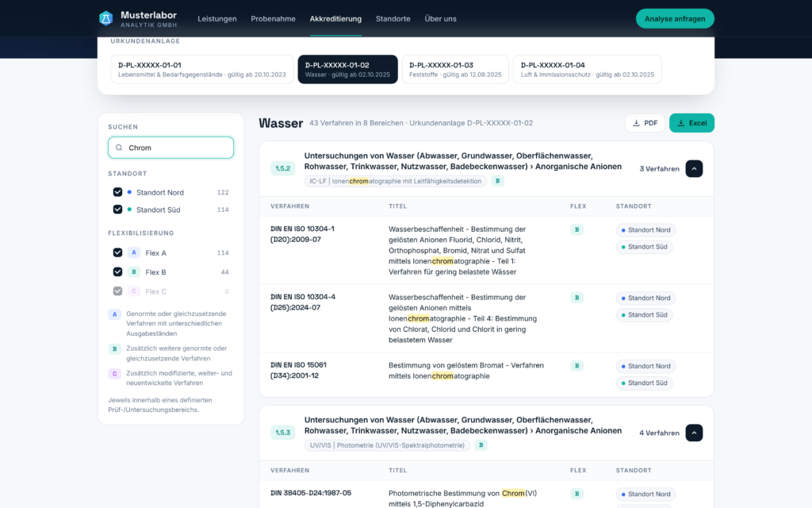Viewport: 812px width, 508px height.
Task: Click the Analyse anfragen button
Action: coord(675,19)
